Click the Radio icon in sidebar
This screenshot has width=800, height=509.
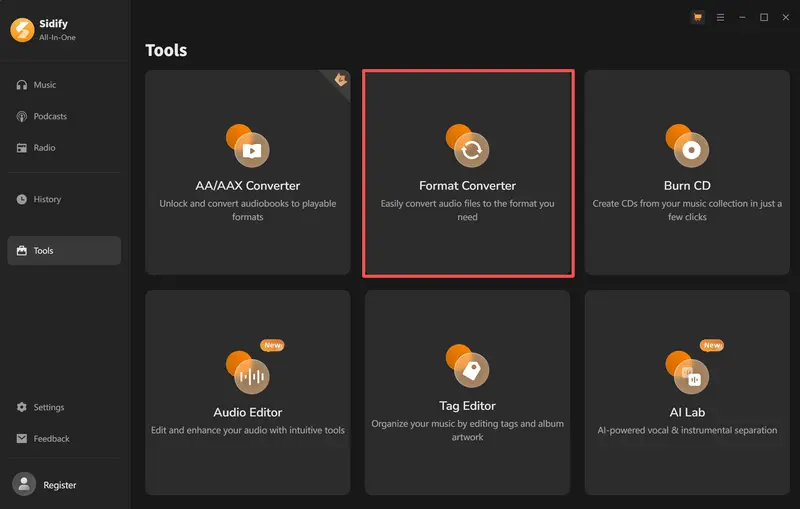(x=21, y=148)
